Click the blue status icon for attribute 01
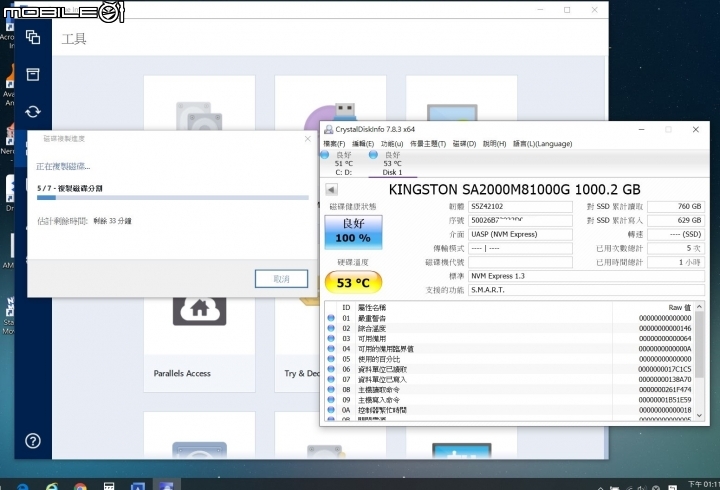This screenshot has height=490, width=720. 331,318
